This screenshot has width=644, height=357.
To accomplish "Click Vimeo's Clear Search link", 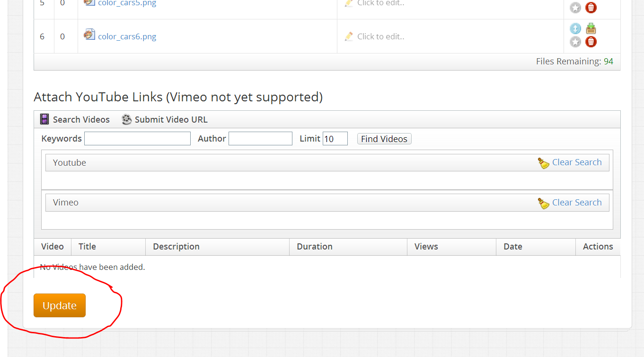I will (577, 202).
